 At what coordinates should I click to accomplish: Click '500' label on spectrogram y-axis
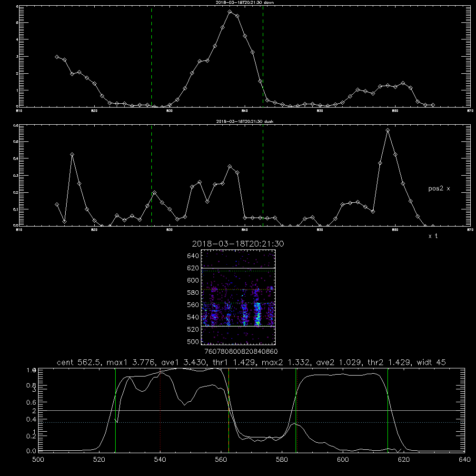pyautogui.click(x=193, y=341)
